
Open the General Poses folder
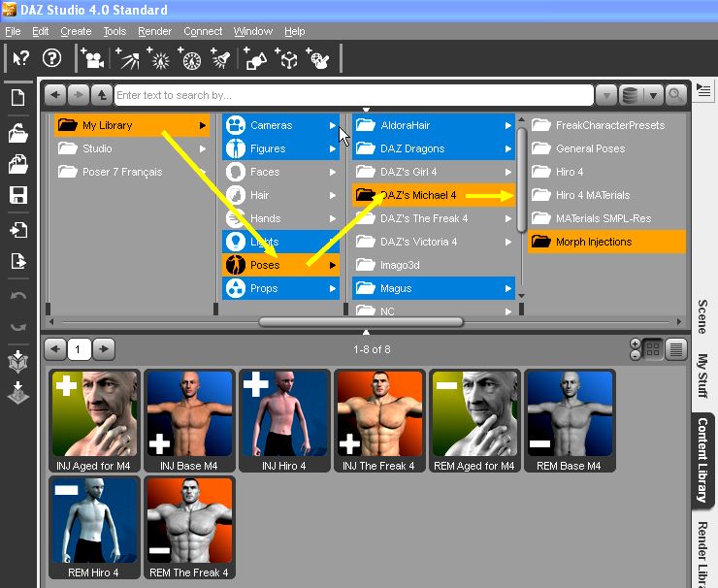(x=606, y=148)
